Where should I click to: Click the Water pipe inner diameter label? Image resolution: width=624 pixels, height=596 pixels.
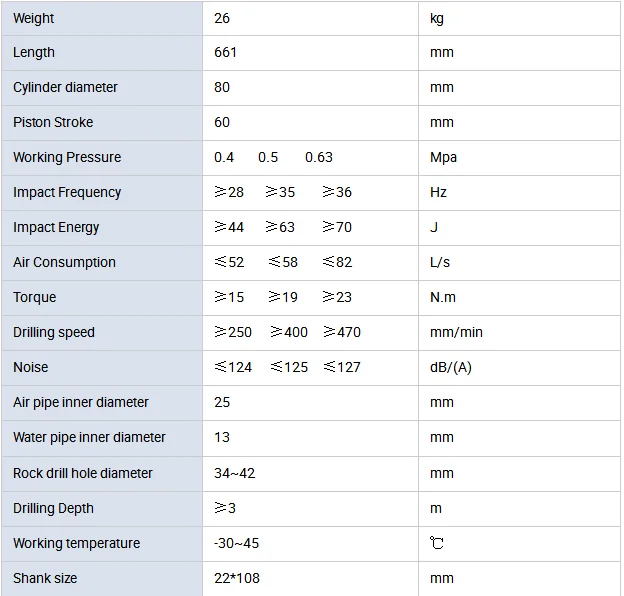pyautogui.click(x=89, y=437)
